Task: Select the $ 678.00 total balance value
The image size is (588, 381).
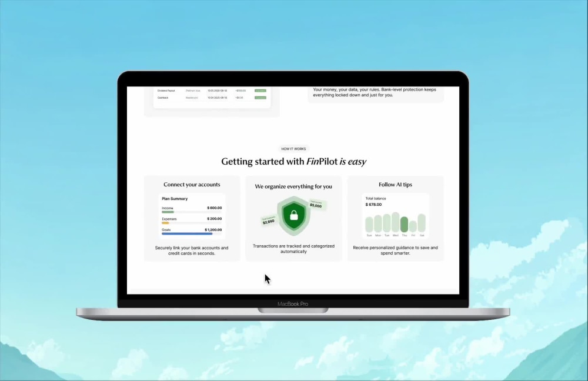Action: (x=373, y=205)
